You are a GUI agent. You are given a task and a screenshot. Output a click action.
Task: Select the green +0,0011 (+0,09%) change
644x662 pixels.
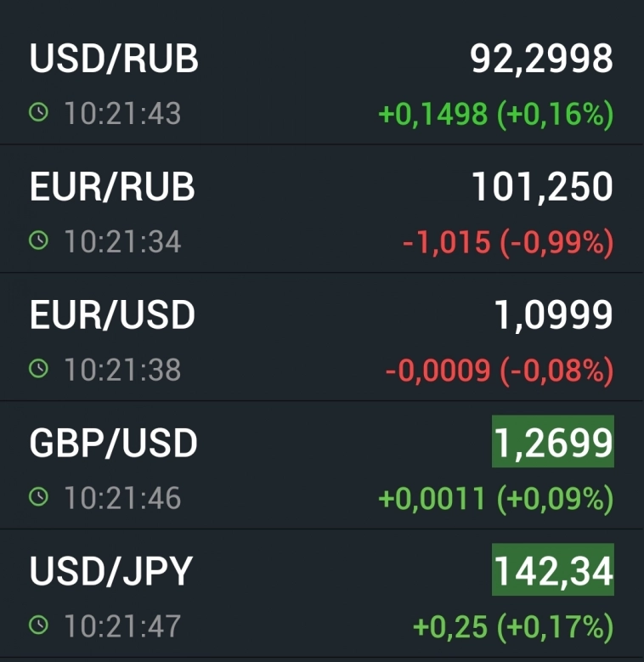pyautogui.click(x=495, y=499)
